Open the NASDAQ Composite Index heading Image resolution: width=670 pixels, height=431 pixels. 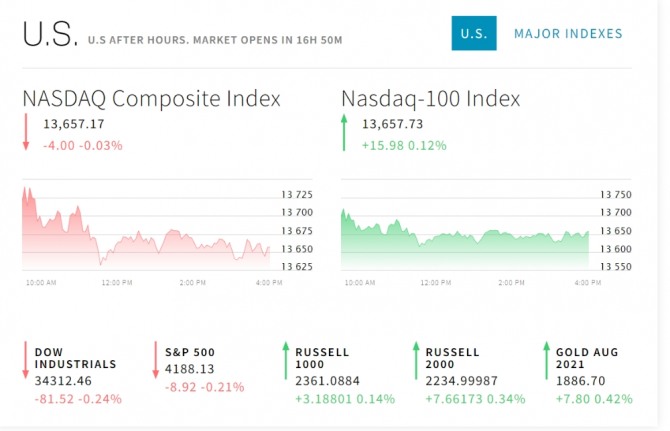tap(151, 98)
